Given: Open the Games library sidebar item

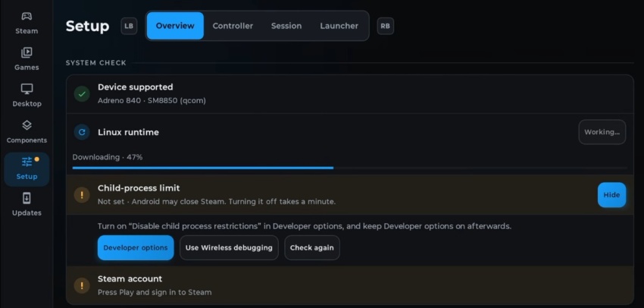Looking at the screenshot, I should [x=27, y=59].
